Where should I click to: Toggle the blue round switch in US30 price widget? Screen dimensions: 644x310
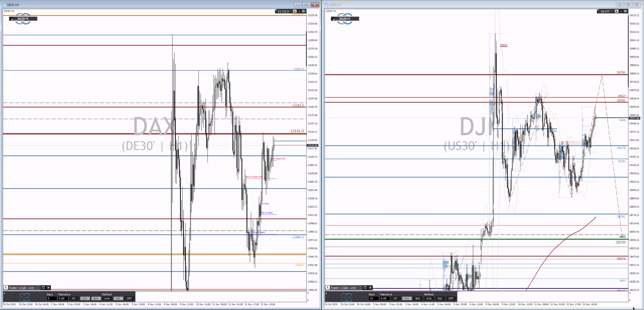[625, 11]
